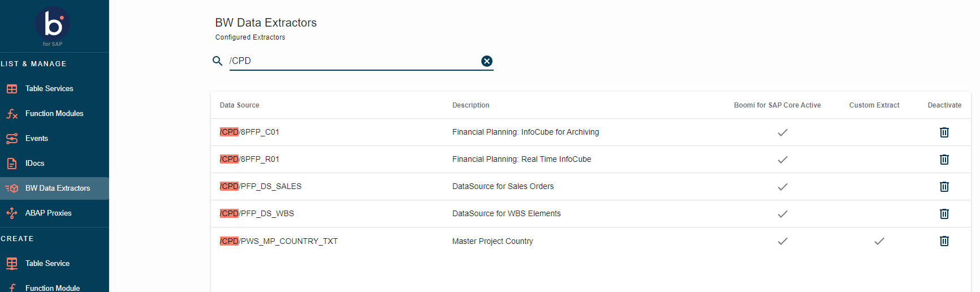980x292 pixels.
Task: Click the search magnifier icon
Action: click(217, 61)
